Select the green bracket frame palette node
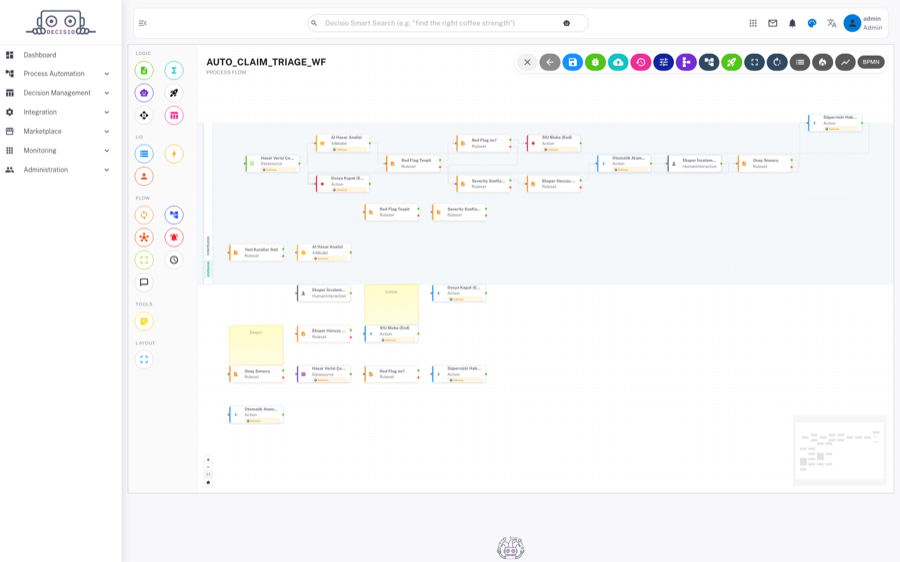This screenshot has width=900, height=562. (x=144, y=260)
